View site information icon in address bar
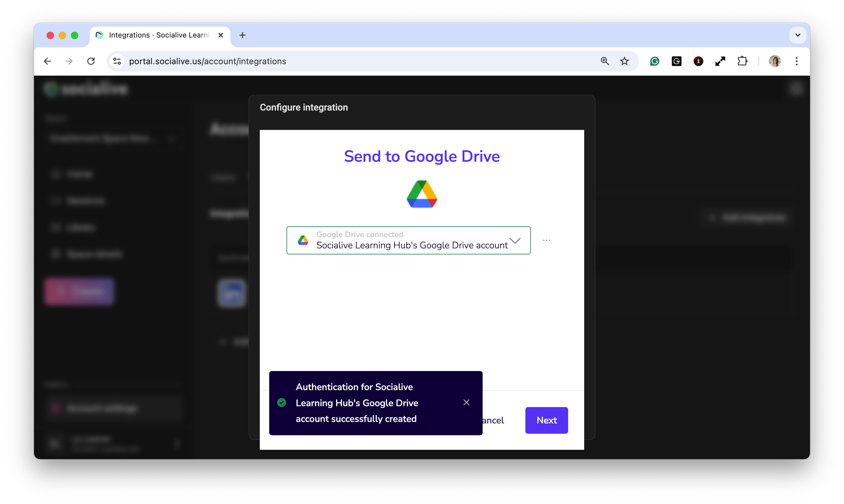 pyautogui.click(x=117, y=61)
